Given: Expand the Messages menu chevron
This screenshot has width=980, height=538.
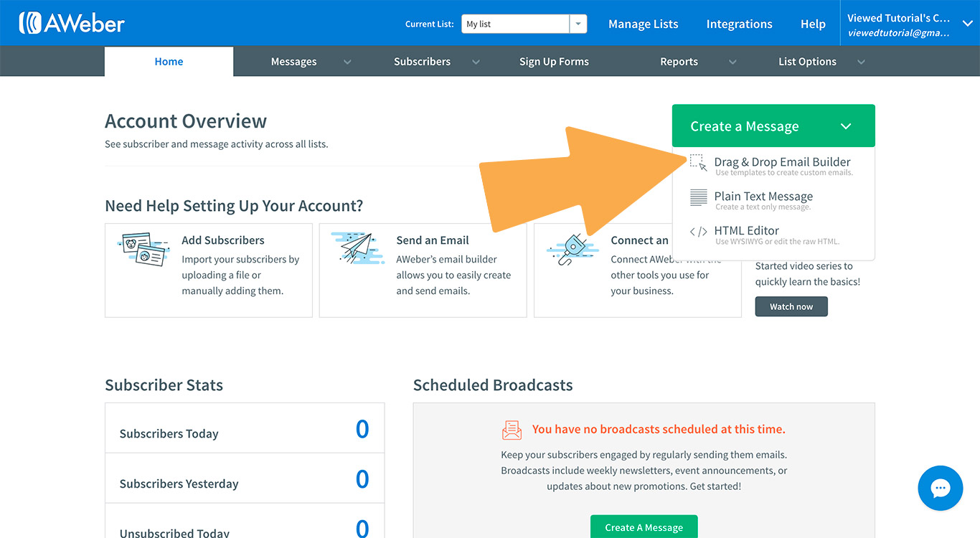Looking at the screenshot, I should (347, 62).
